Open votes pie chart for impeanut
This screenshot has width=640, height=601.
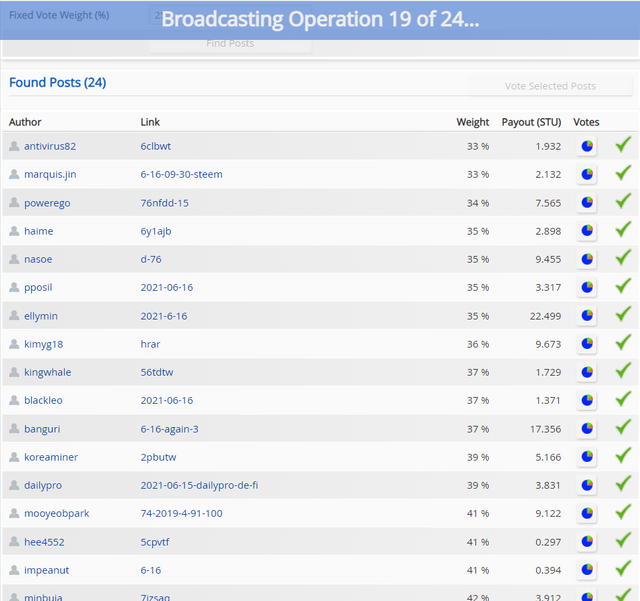[x=587, y=570]
